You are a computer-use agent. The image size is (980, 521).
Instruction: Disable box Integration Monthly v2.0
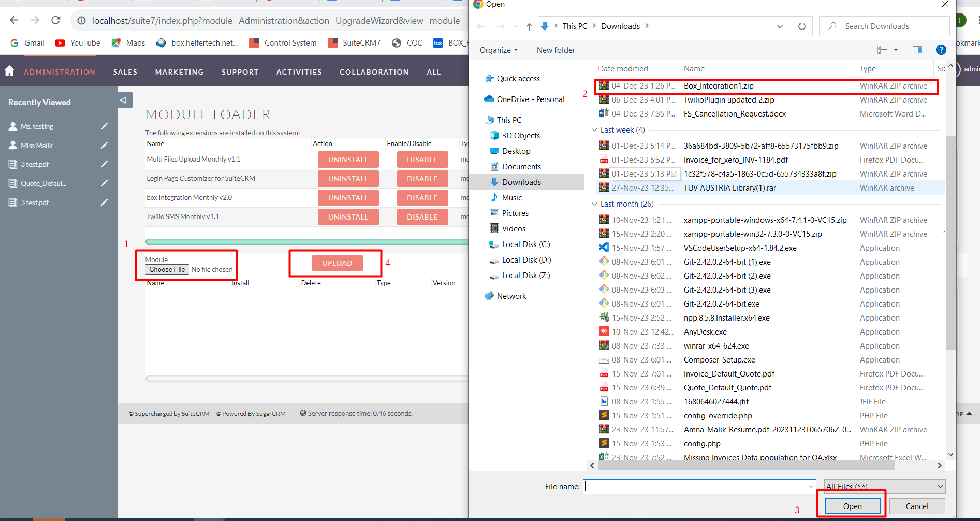422,198
